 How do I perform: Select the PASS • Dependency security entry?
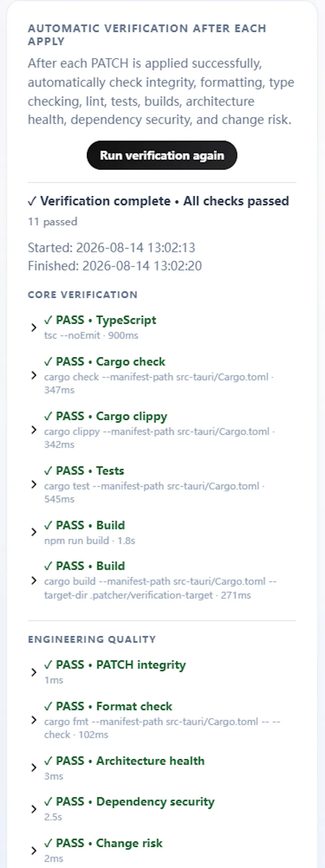162,809
